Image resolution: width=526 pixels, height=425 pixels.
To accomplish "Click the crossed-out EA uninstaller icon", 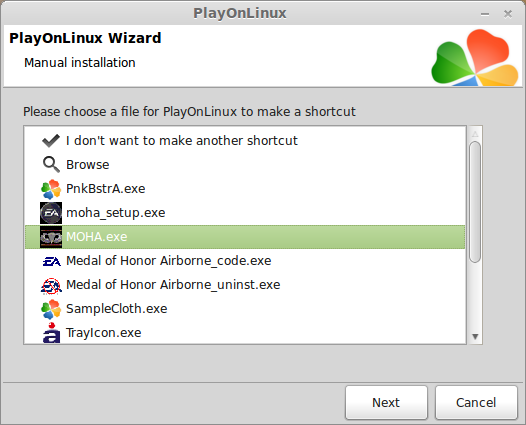I will coord(51,285).
